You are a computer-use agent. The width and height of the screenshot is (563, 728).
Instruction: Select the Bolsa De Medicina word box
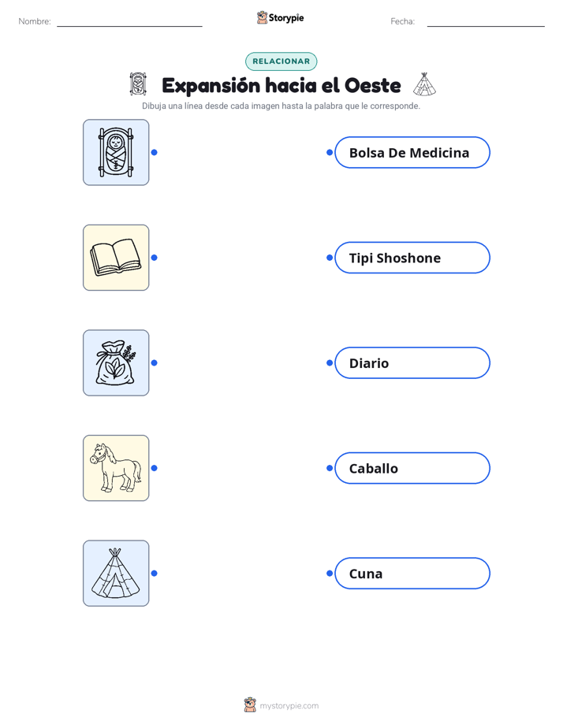click(x=412, y=152)
